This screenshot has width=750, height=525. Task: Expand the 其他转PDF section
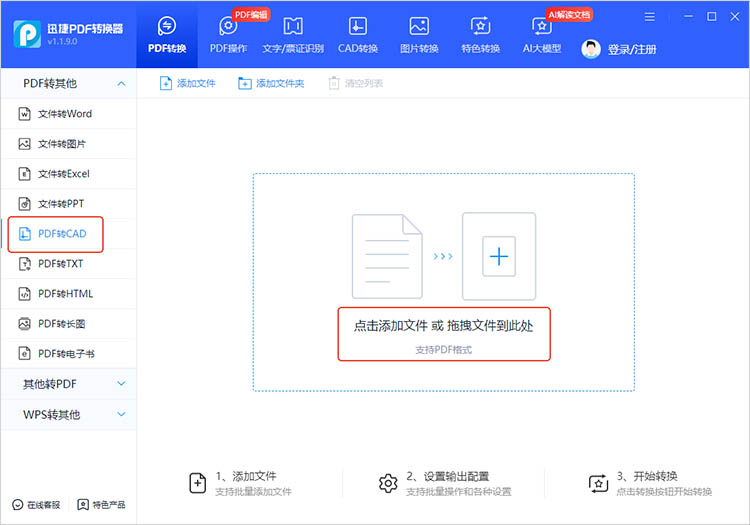coord(121,384)
